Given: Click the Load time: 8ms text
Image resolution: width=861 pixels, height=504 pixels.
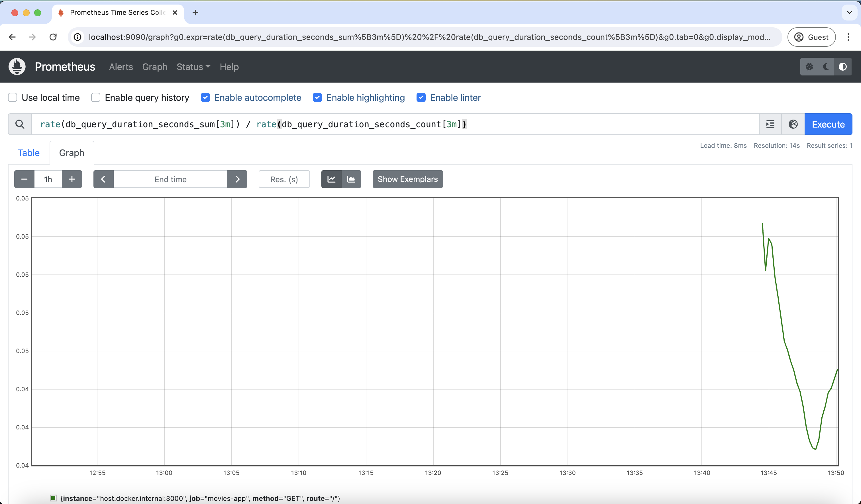Looking at the screenshot, I should [723, 146].
